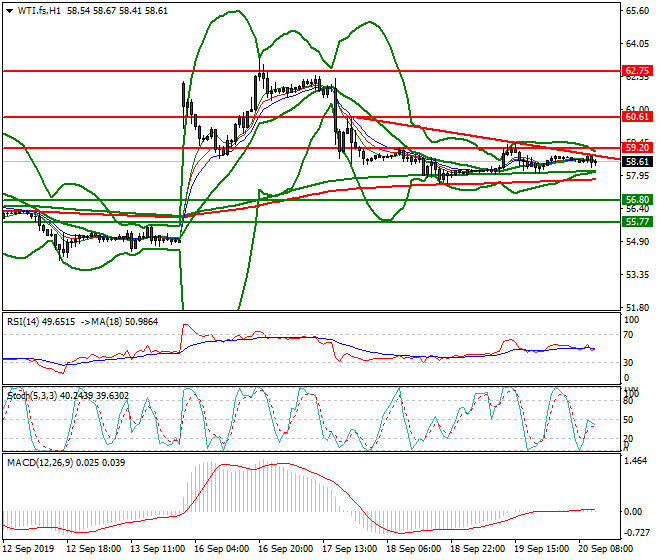Image resolution: width=660 pixels, height=560 pixels.
Task: Click the 19 Sep 15:00 time axis label
Action: pos(542,549)
